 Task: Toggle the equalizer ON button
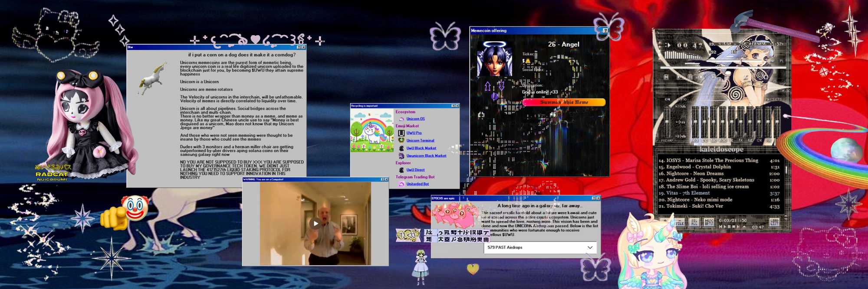(x=667, y=100)
